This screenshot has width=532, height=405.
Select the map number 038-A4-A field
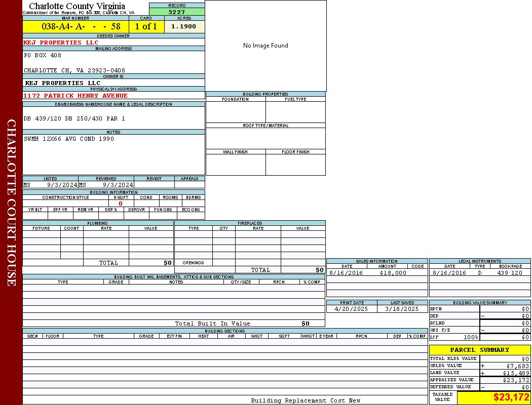(x=75, y=27)
